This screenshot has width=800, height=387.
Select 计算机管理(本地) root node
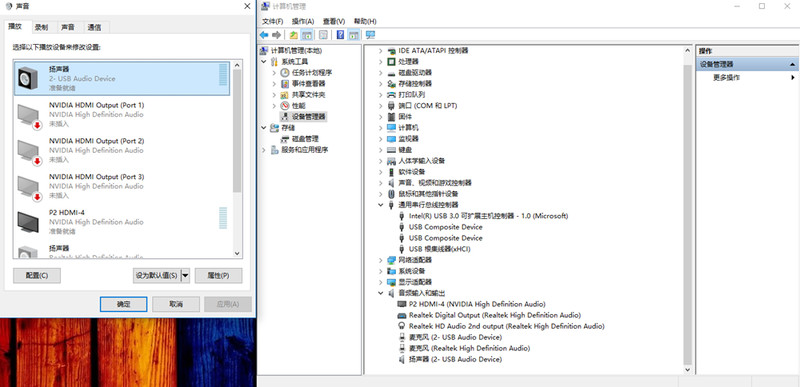(296, 50)
